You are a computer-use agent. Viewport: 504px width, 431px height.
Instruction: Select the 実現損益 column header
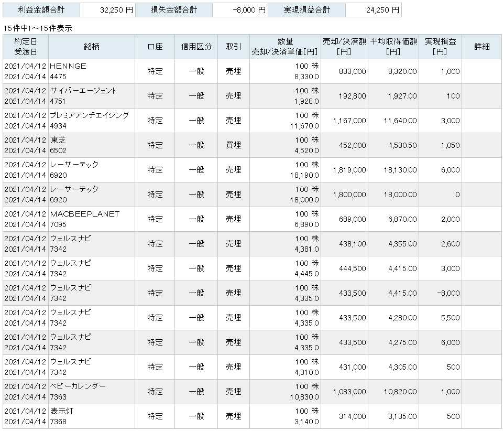pyautogui.click(x=440, y=47)
